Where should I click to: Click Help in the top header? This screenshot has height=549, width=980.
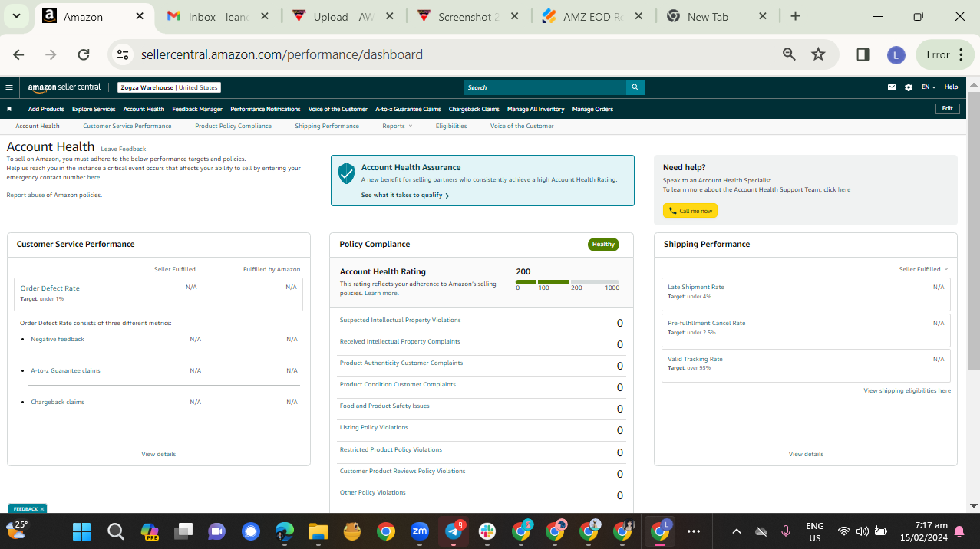coord(951,87)
